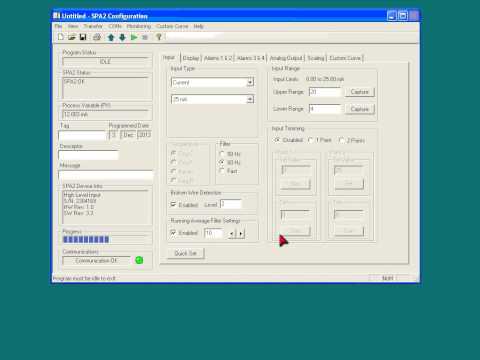Screen dimensions: 480x360
Task: Select the currently checked Hz filter radio button
Action: [222, 162]
